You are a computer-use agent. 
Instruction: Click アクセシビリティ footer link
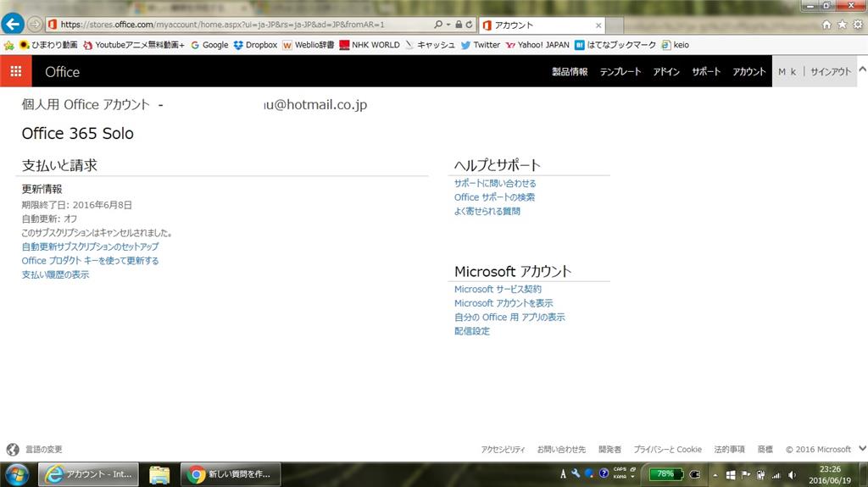(503, 450)
